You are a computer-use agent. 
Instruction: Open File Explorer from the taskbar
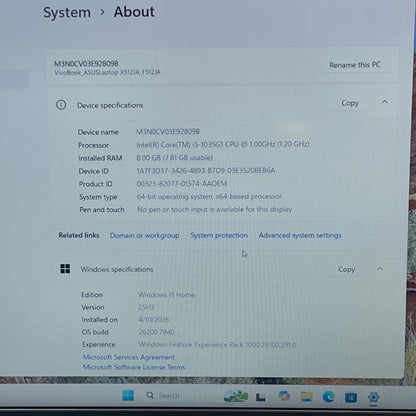[306, 396]
